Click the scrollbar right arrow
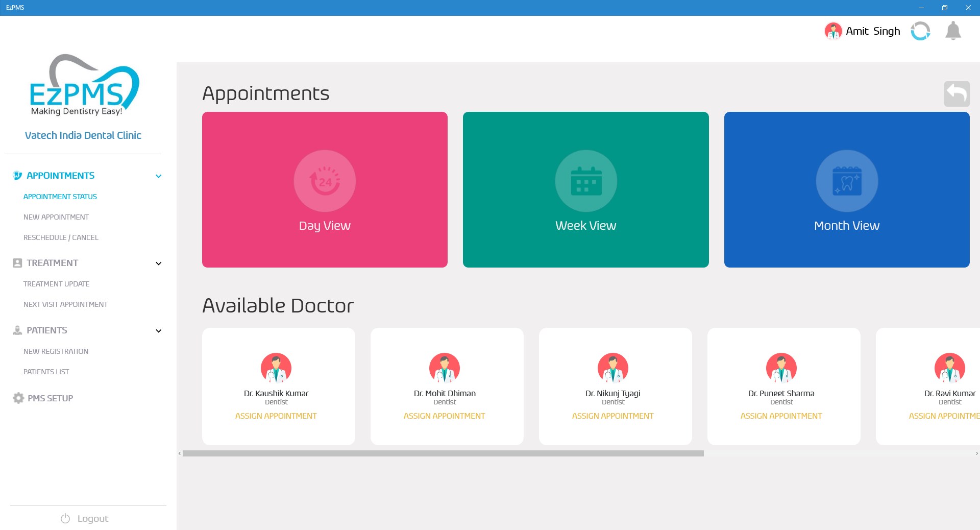 (976, 453)
